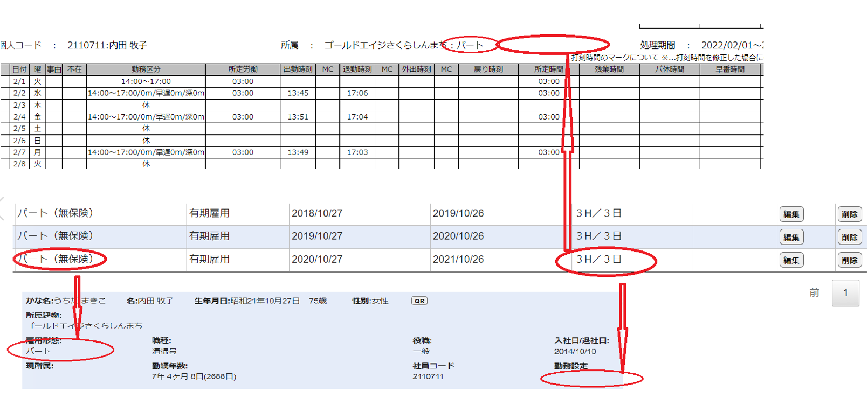Click the 退勤時刻 column header
The image size is (868, 398).
pyautogui.click(x=357, y=69)
